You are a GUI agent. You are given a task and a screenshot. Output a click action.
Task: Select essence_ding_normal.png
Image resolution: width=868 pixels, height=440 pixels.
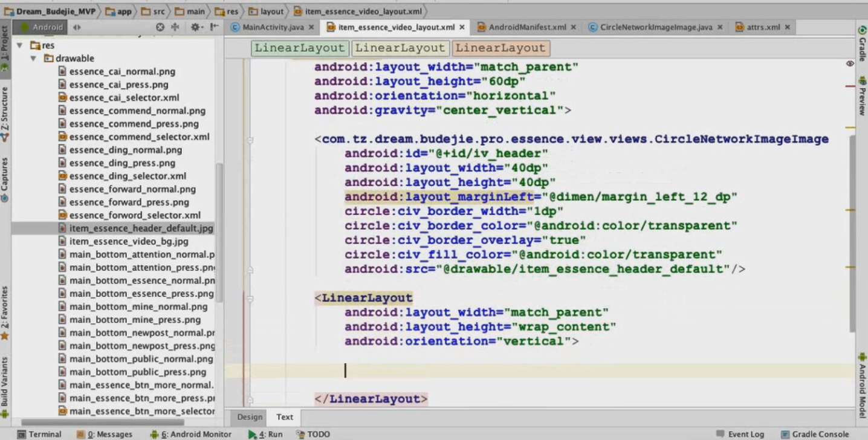pyautogui.click(x=125, y=150)
